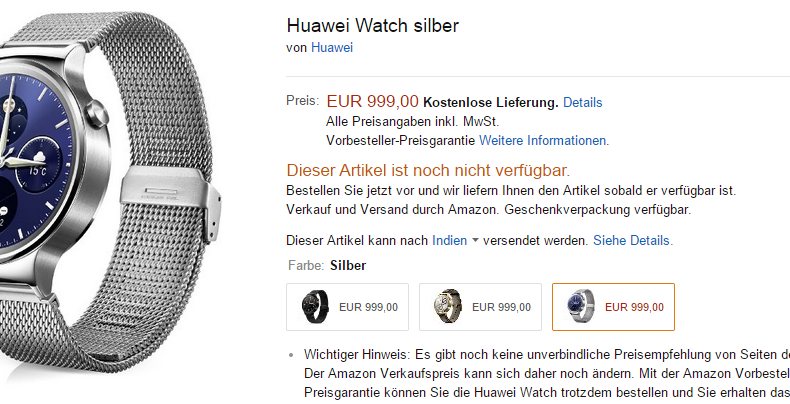Open the Indien shipping country dropdown arrow
The width and height of the screenshot is (790, 404).
coord(475,241)
